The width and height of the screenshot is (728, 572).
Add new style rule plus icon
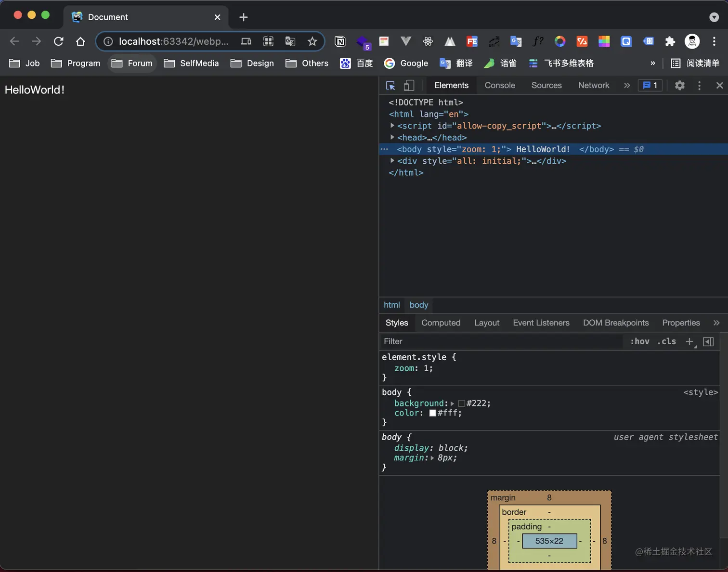(690, 341)
